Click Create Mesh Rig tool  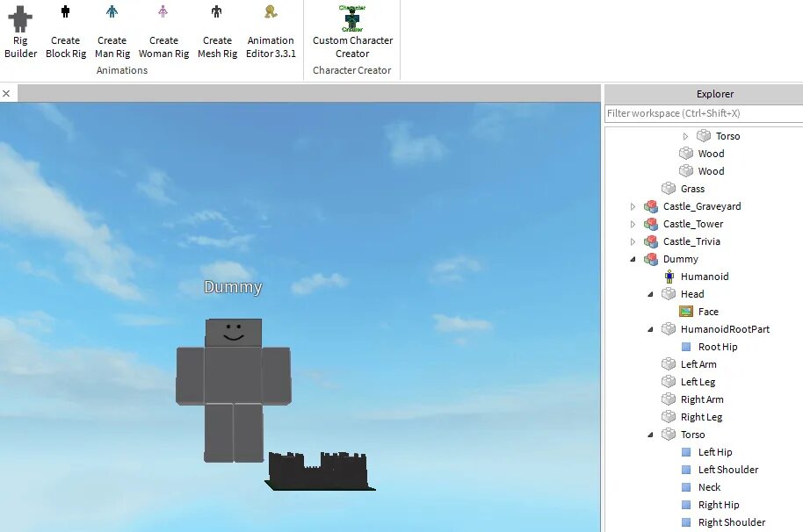point(217,32)
